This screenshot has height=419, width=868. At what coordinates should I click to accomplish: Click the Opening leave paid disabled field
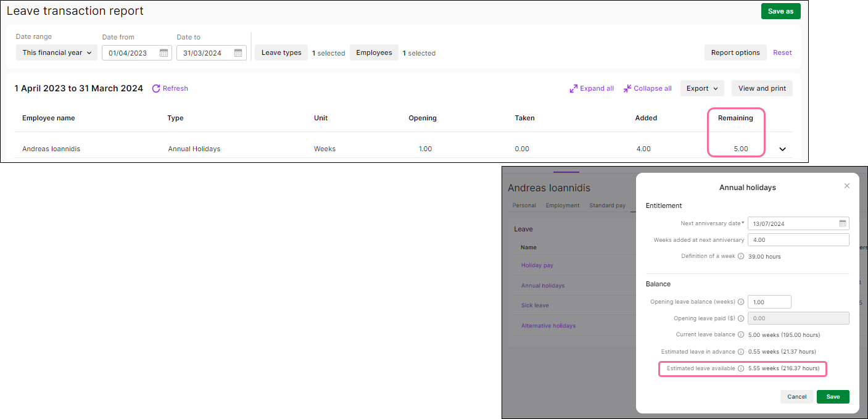(x=798, y=318)
